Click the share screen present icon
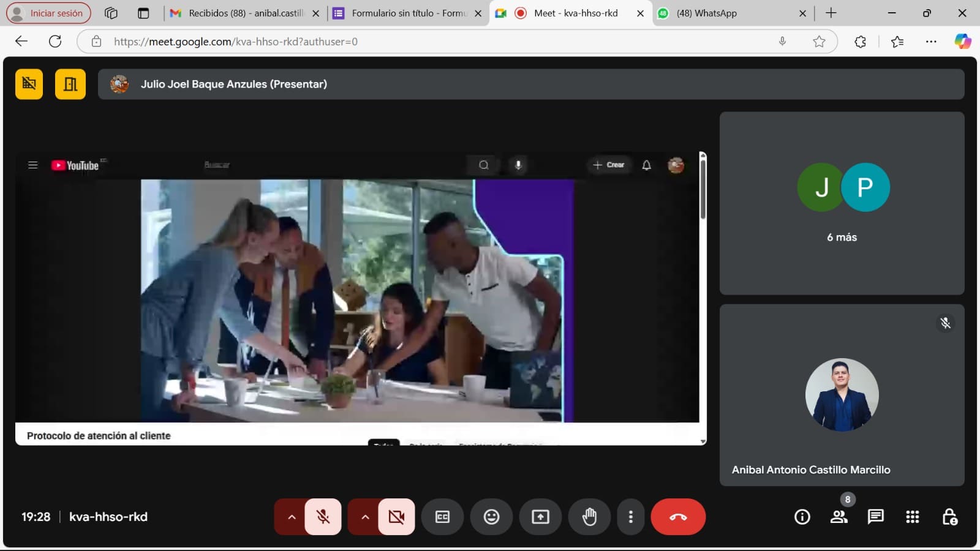The image size is (980, 551). click(x=540, y=517)
